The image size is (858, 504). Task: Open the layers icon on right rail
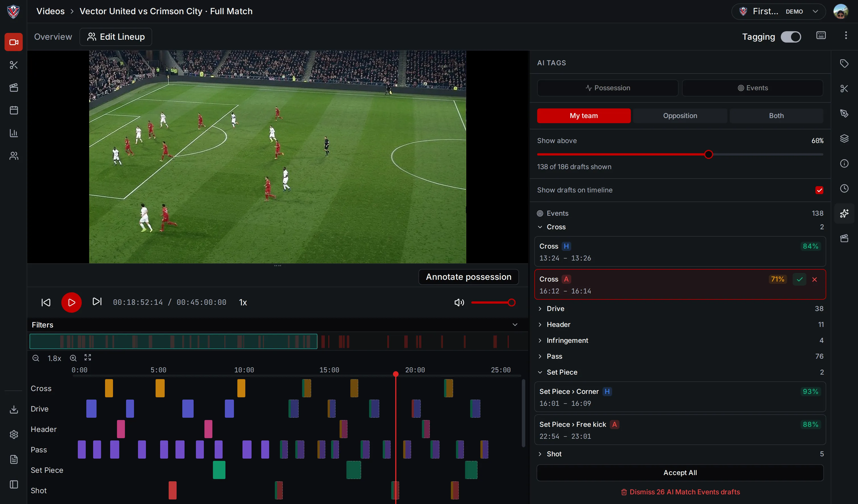pos(844,138)
